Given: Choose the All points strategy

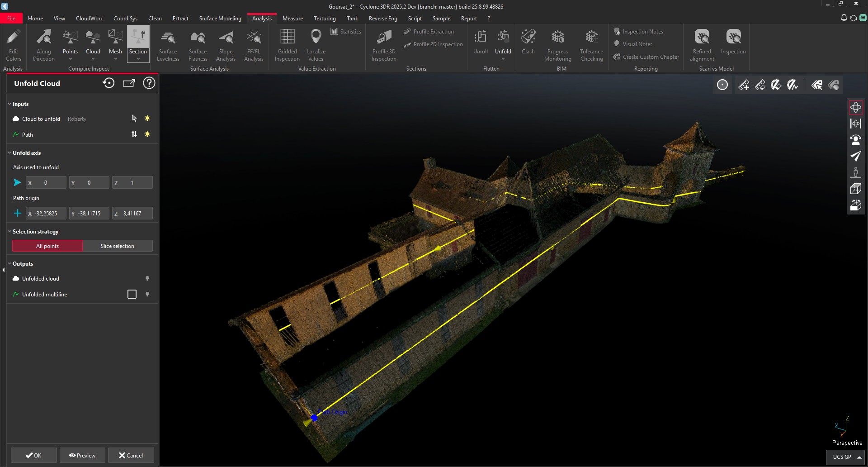Looking at the screenshot, I should click(x=47, y=246).
